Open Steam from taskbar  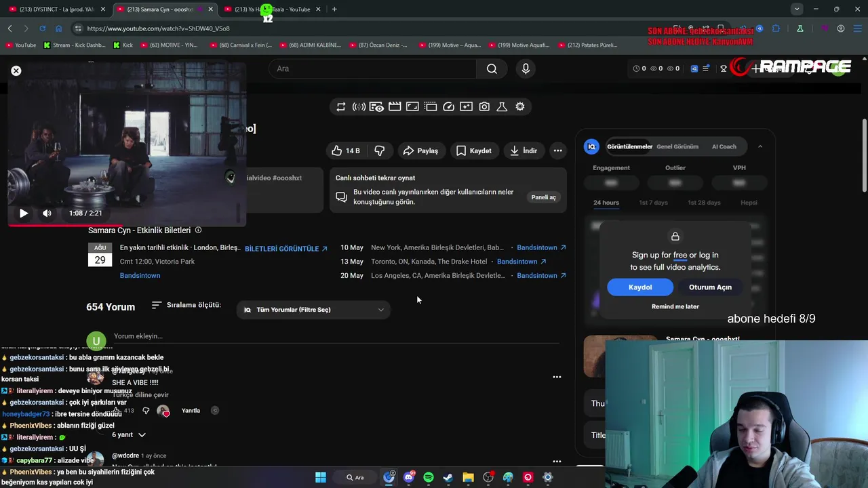coord(448,477)
